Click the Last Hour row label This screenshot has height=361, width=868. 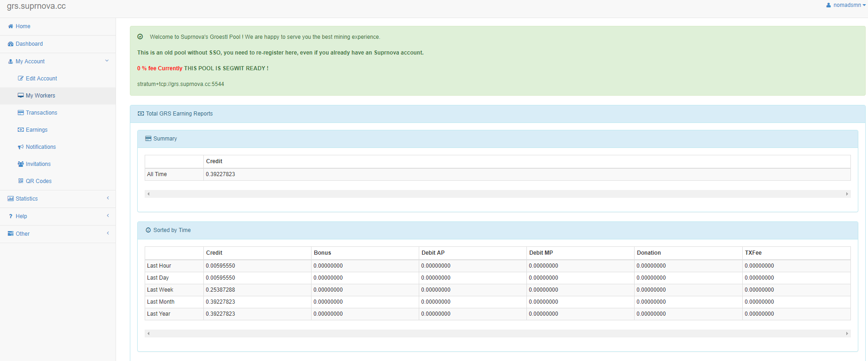point(159,266)
